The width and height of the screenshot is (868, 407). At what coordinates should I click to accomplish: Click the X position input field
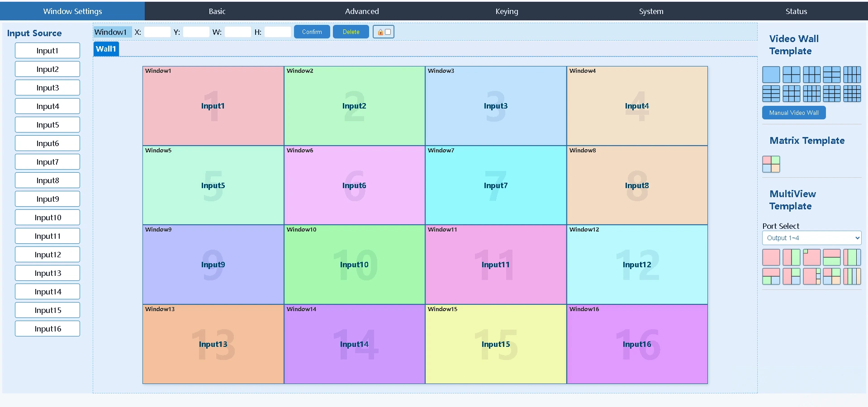157,32
